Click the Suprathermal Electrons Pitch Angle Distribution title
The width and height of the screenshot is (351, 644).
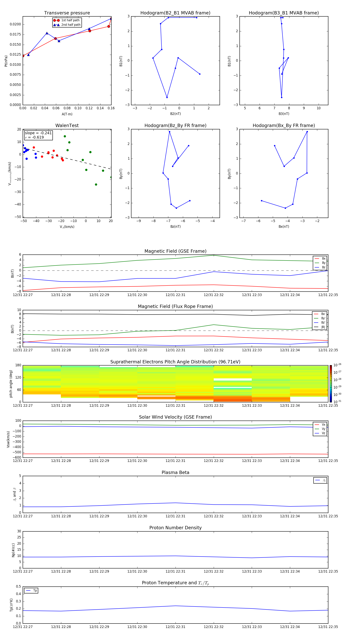175,362
